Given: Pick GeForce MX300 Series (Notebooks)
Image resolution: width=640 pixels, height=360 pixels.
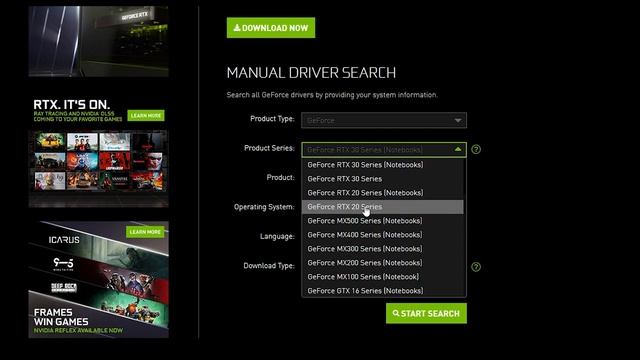Looking at the screenshot, I should click(x=382, y=249).
